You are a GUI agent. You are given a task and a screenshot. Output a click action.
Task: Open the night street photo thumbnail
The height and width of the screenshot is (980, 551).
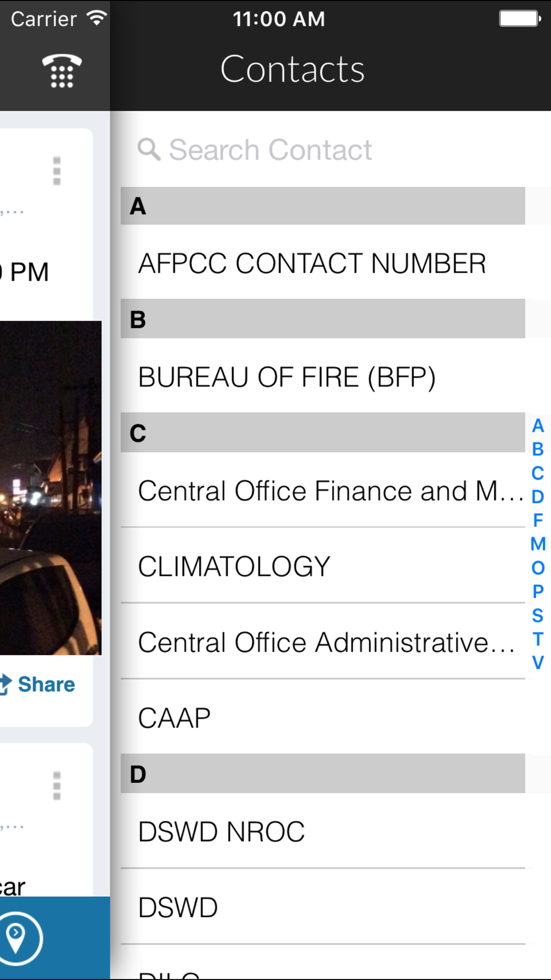(x=51, y=488)
